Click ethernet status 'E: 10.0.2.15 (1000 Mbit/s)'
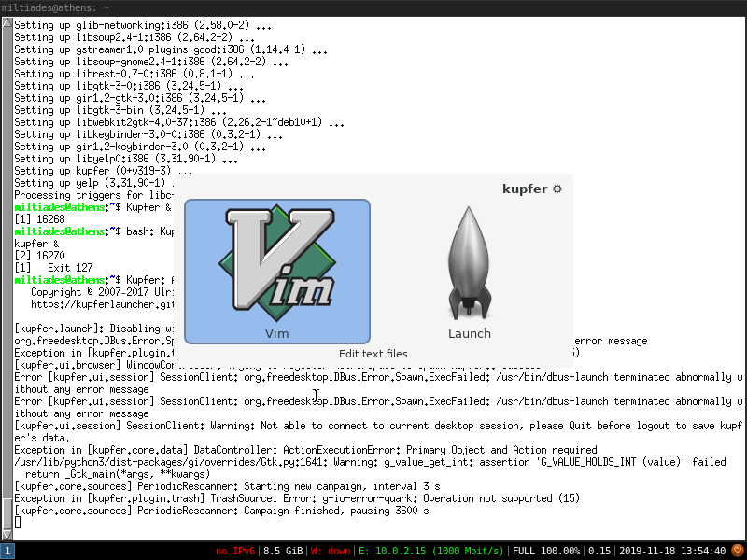Image resolution: width=747 pixels, height=560 pixels. pyautogui.click(x=430, y=552)
